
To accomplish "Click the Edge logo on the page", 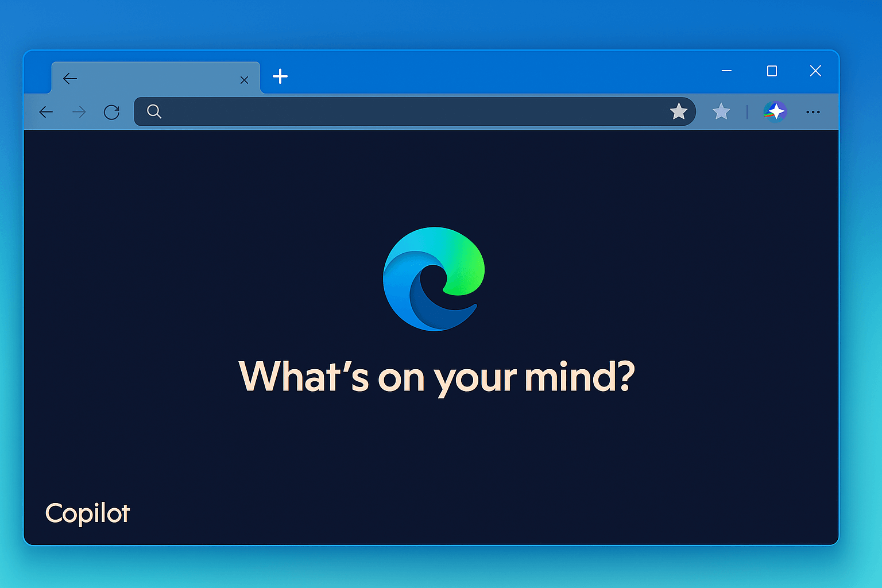I will [435, 279].
